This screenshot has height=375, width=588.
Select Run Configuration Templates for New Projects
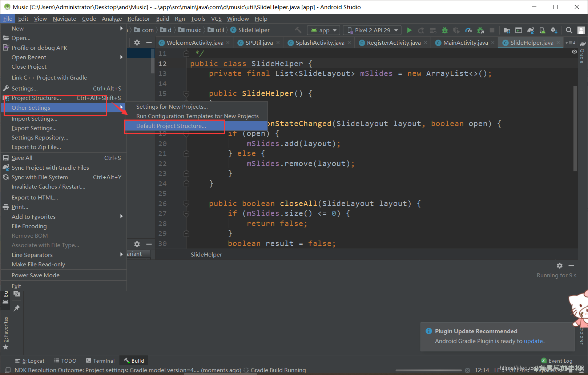[x=197, y=116]
